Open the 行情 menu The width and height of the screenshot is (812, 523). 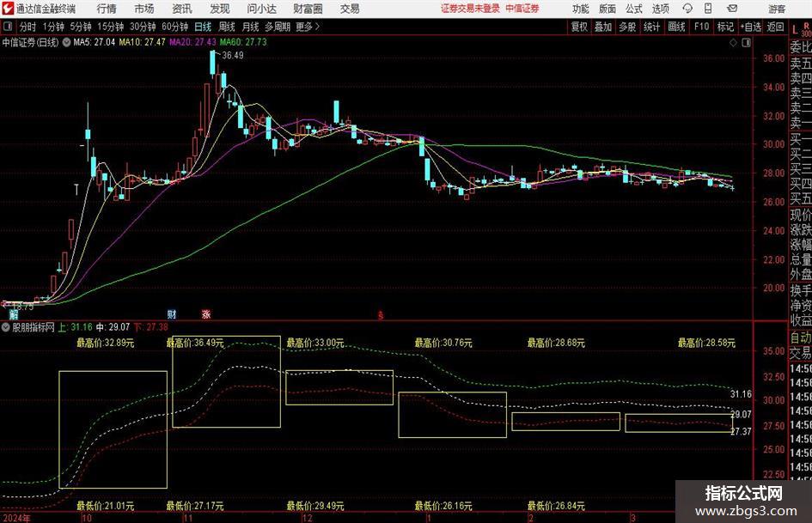[x=107, y=9]
